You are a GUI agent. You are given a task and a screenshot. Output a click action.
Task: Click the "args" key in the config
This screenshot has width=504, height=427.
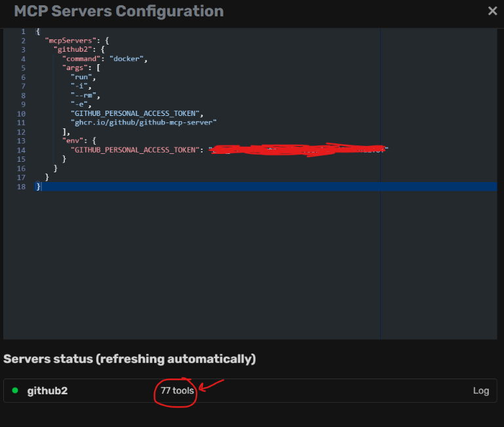[x=75, y=68]
